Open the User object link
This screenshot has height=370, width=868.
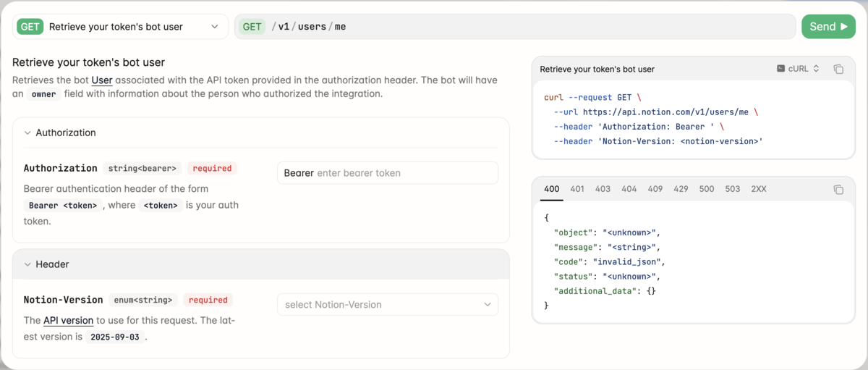(x=102, y=80)
